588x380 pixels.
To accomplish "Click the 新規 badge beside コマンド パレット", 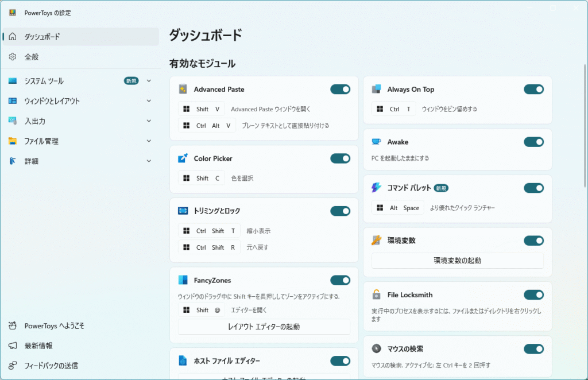I will [441, 188].
